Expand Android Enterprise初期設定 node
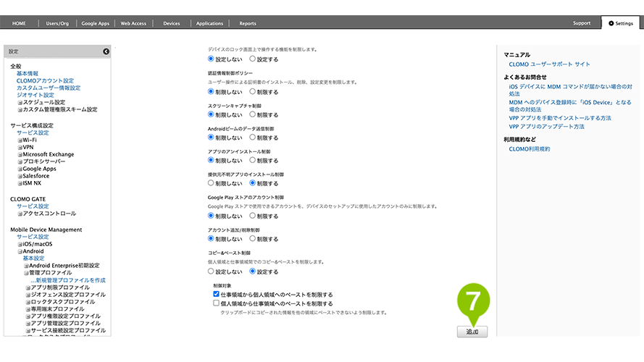 click(26, 266)
